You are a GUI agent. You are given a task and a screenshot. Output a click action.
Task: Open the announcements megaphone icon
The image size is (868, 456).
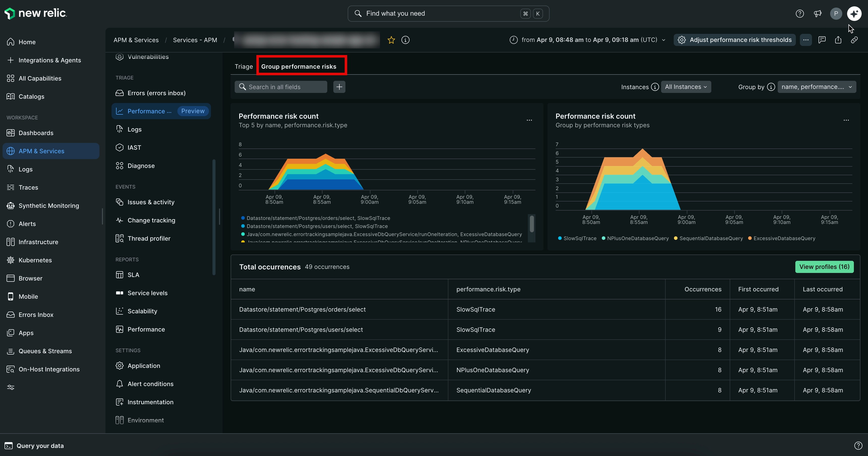818,13
